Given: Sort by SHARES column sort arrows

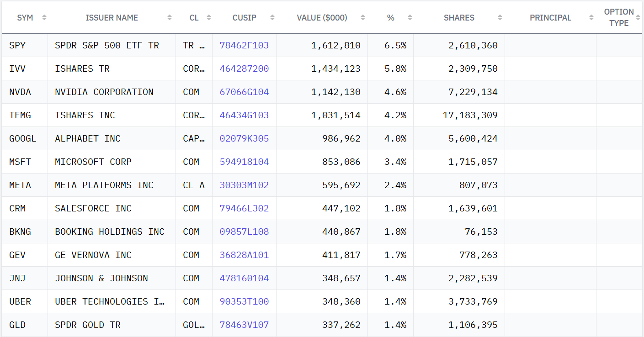Looking at the screenshot, I should 500,18.
